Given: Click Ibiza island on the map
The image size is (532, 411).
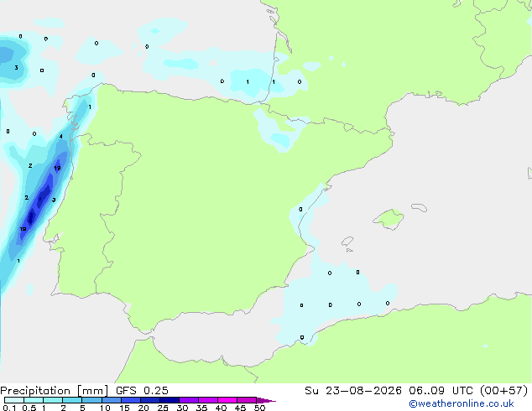Looking at the screenshot, I should tap(347, 242).
